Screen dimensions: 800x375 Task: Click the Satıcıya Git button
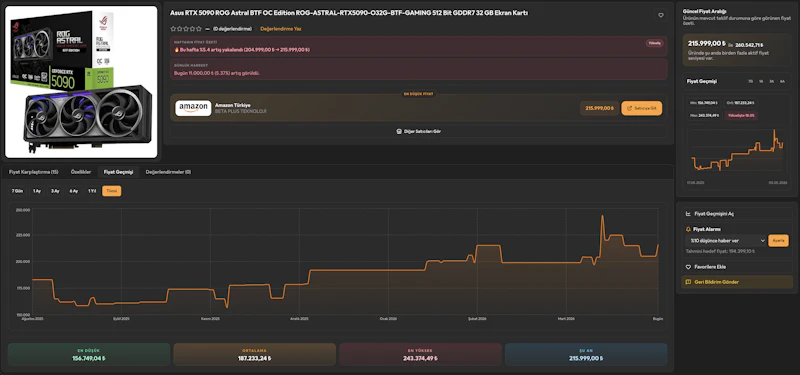(x=641, y=108)
